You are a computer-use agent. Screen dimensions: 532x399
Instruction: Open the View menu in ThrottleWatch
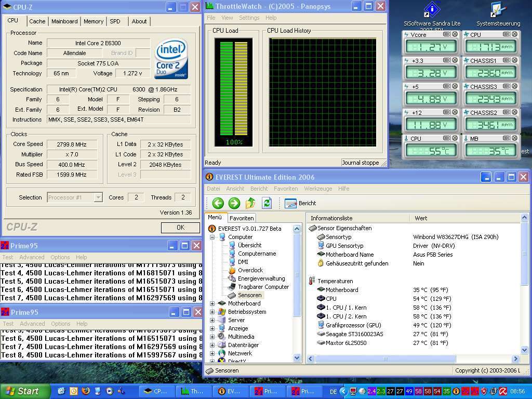227,18
